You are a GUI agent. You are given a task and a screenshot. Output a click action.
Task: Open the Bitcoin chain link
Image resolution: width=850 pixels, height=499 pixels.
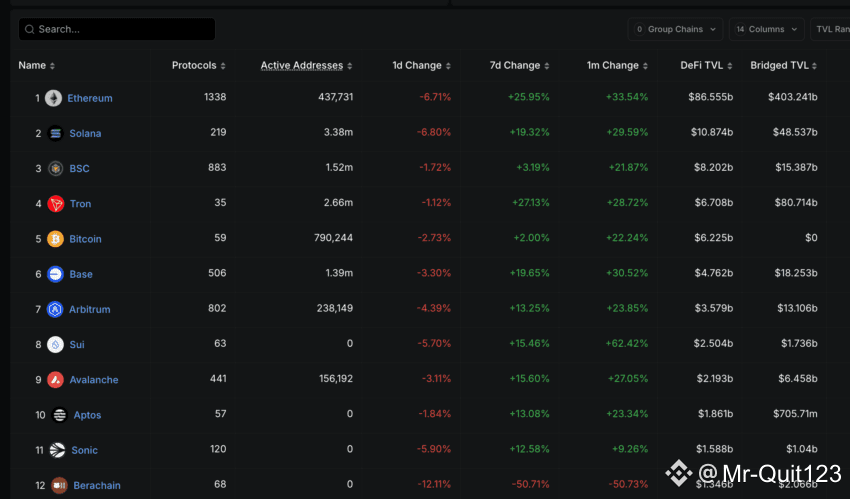coord(85,239)
